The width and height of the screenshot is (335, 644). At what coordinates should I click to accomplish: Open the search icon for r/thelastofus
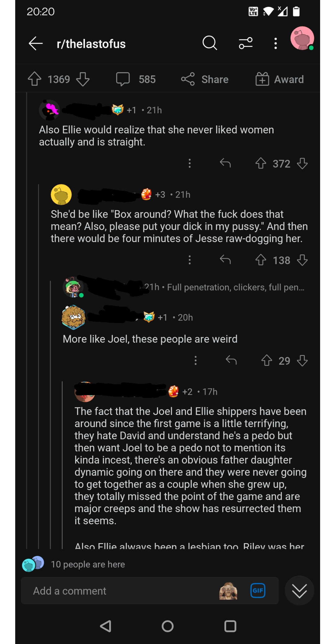click(209, 43)
